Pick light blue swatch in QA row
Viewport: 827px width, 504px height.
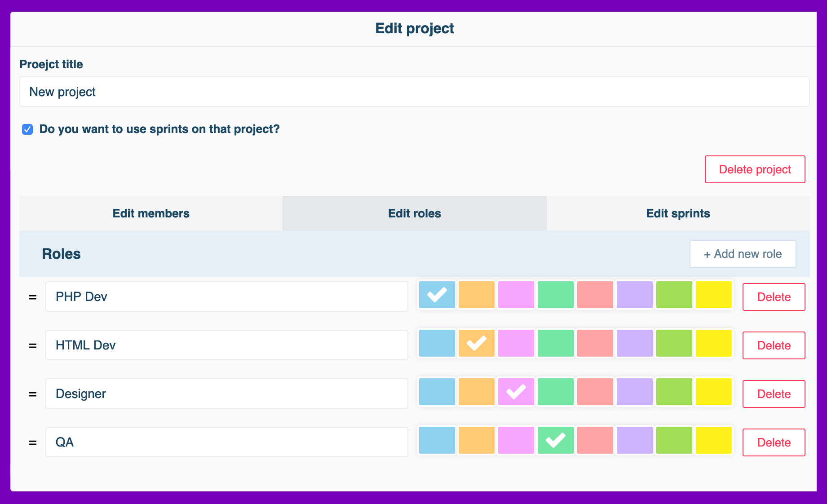click(x=437, y=440)
